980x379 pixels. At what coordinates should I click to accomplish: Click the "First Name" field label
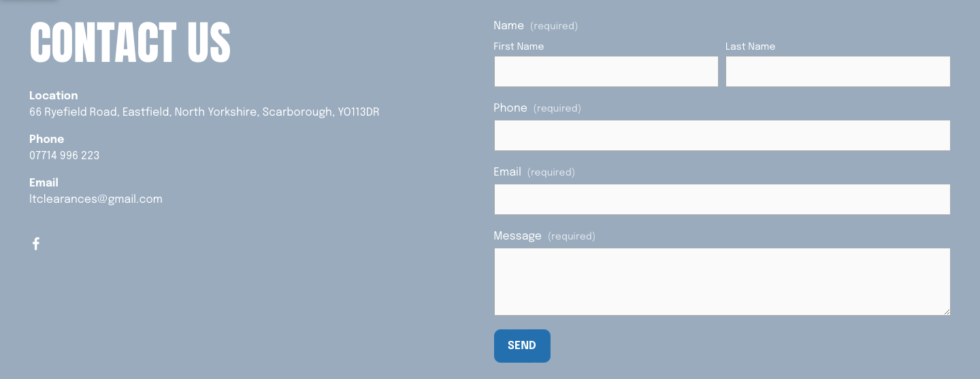point(519,47)
